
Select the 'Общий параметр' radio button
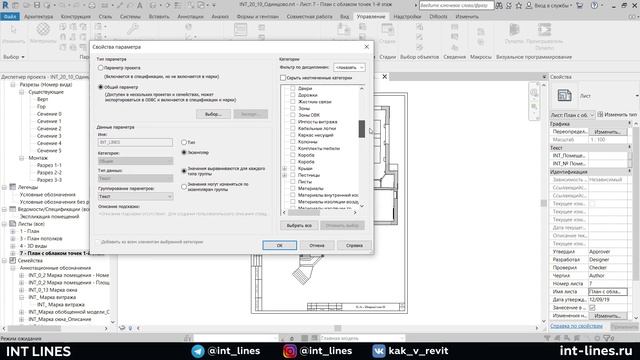(100, 87)
